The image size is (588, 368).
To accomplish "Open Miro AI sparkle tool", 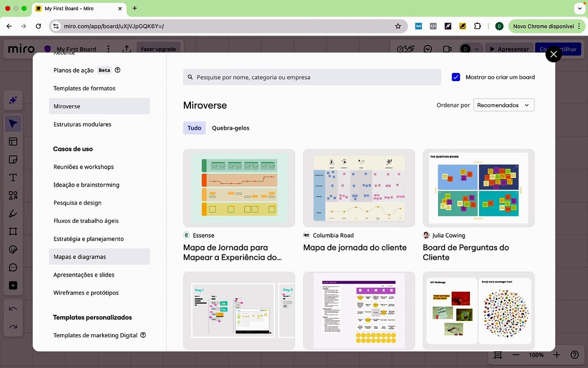I will (13, 100).
